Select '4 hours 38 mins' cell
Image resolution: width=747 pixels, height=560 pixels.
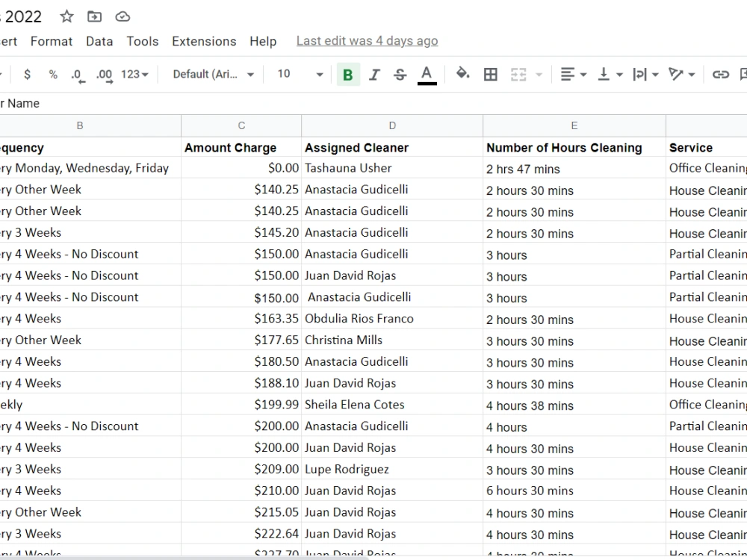pyautogui.click(x=574, y=405)
